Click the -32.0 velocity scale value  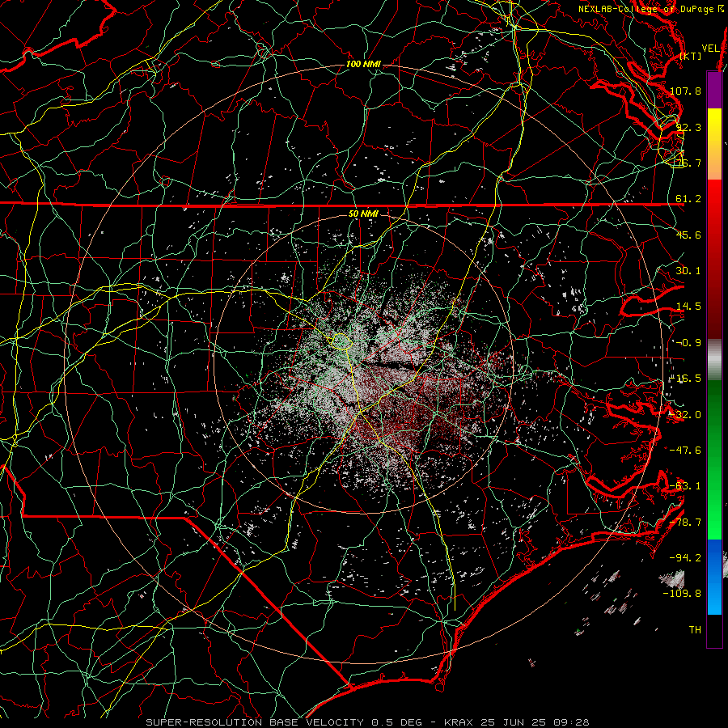click(x=685, y=415)
